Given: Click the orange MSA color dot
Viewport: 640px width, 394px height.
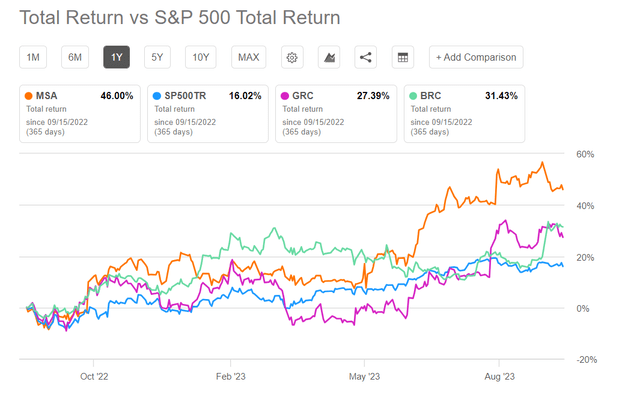Looking at the screenshot, I should pyautogui.click(x=29, y=96).
